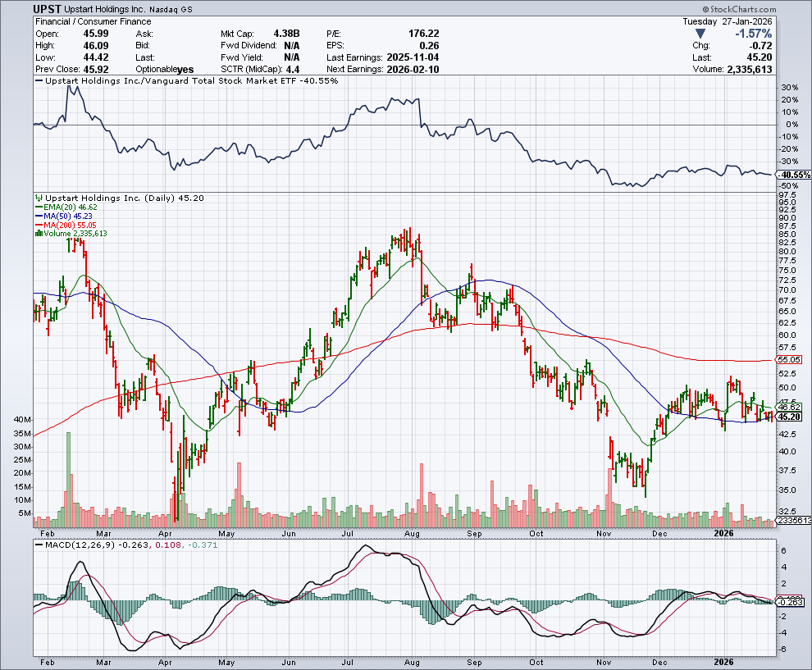812x670 pixels.
Task: Click the Tuesday 27-Jan-2026 date label
Action: (x=727, y=22)
